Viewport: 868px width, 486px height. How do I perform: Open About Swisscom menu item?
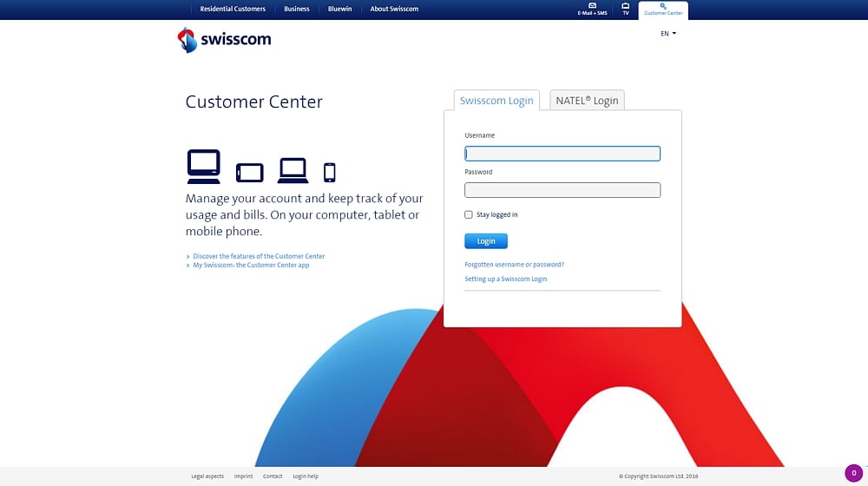click(x=394, y=9)
